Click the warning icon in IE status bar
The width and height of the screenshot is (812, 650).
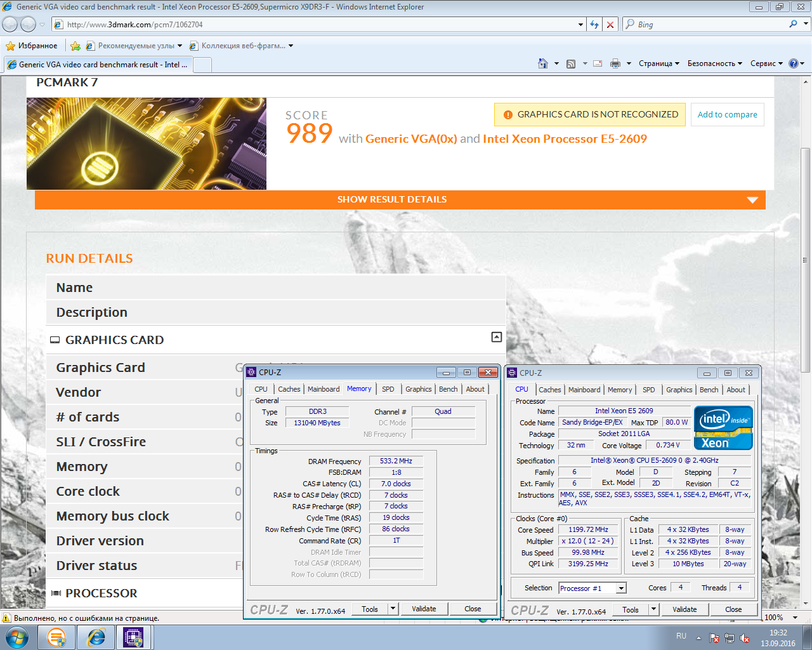pyautogui.click(x=6, y=618)
